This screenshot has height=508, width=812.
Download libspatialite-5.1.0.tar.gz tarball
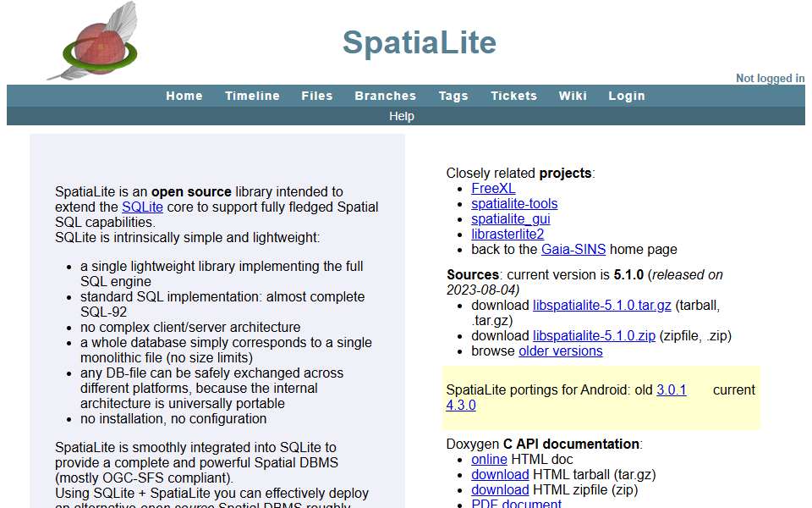pos(601,306)
